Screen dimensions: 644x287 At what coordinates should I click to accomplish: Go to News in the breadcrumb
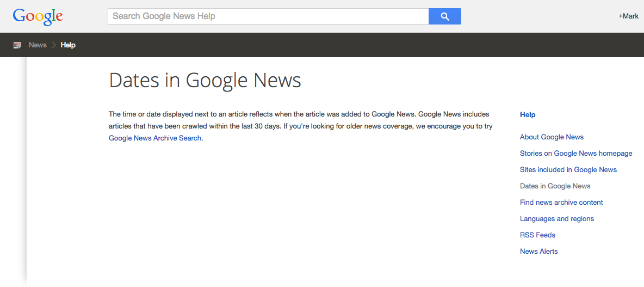(38, 45)
